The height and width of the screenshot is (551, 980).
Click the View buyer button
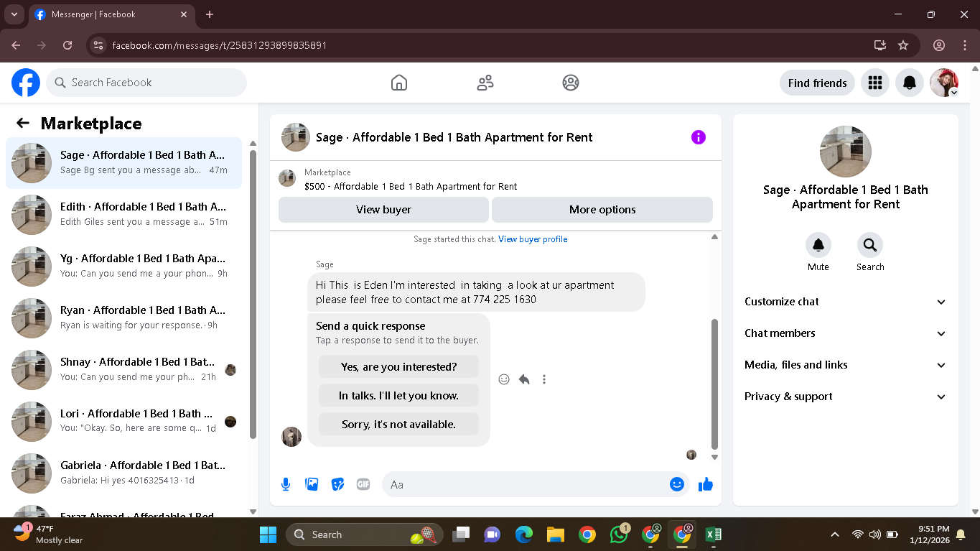point(383,210)
